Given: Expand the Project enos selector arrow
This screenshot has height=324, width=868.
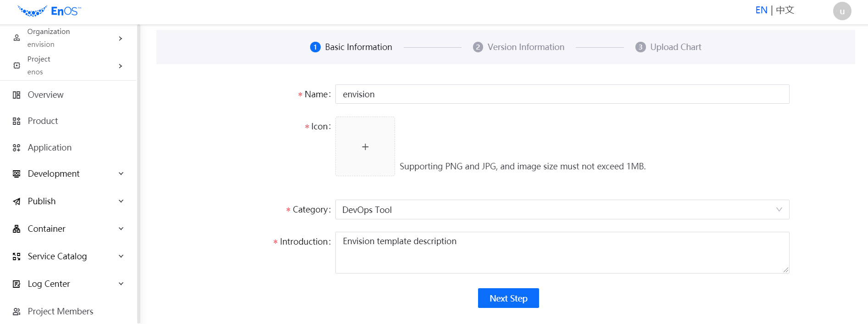Looking at the screenshot, I should (121, 66).
